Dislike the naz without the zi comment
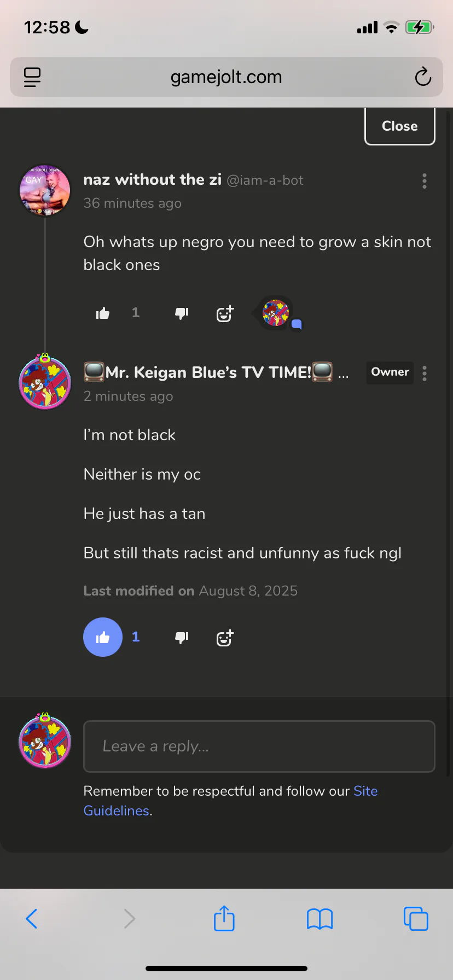This screenshot has width=453, height=980. click(x=182, y=313)
